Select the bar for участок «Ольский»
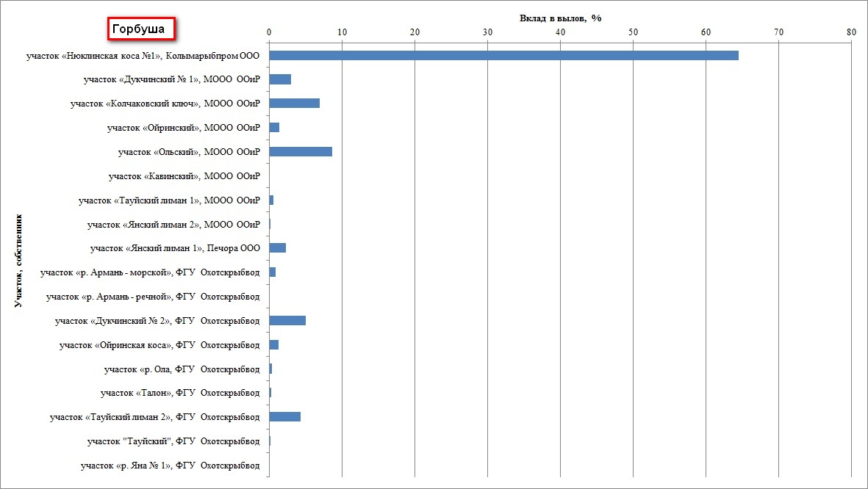Screen dimensions: 868x489 (x=301, y=152)
